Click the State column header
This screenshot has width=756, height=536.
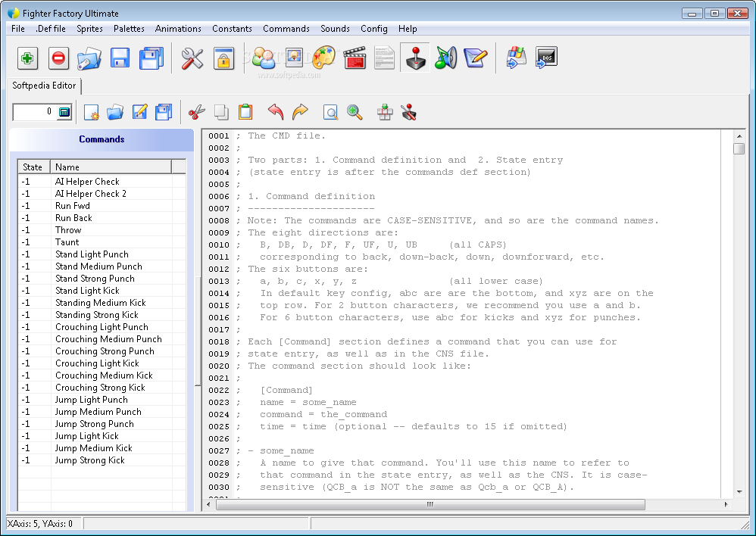click(x=34, y=167)
